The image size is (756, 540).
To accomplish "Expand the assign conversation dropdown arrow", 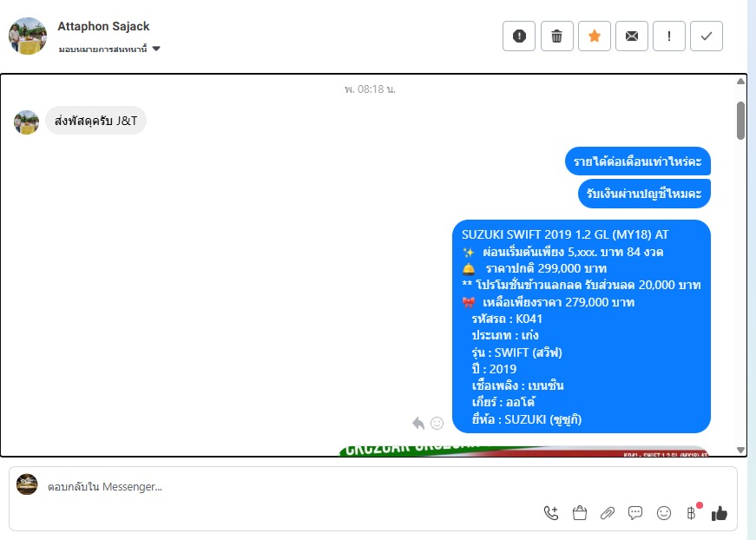I will tap(156, 49).
